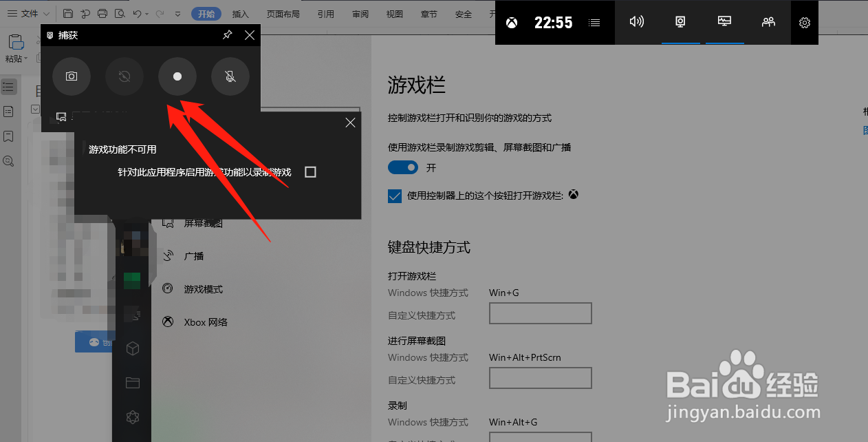Click the record last 30 seconds button
This screenshot has width=868, height=442.
tap(124, 76)
